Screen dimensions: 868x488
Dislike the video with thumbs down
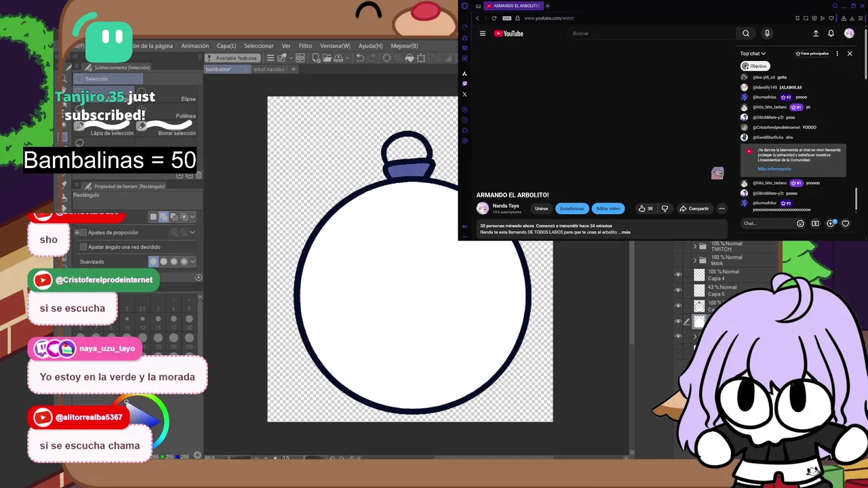coord(665,209)
